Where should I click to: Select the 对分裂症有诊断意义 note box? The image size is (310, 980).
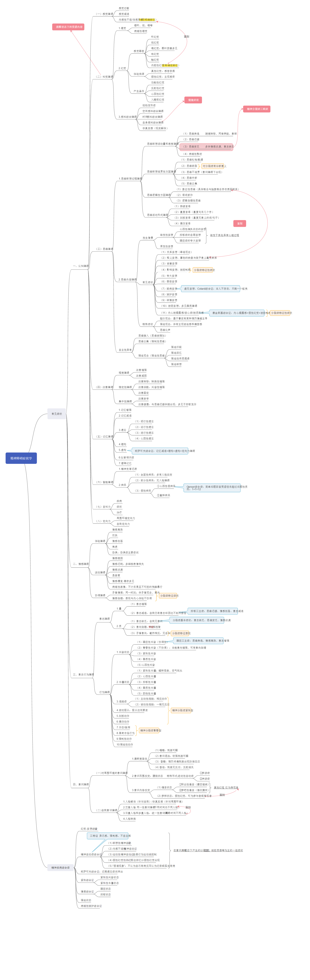[213, 166]
